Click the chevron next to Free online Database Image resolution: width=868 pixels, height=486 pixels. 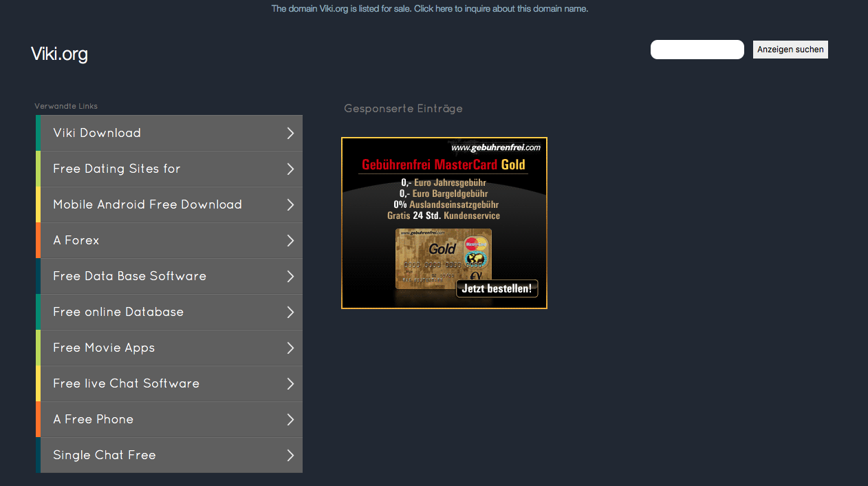pos(290,313)
